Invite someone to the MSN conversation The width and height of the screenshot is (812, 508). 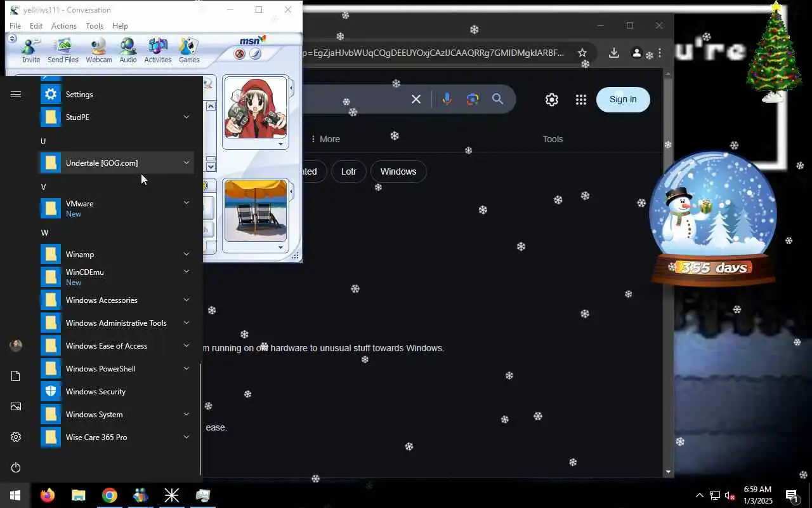pos(31,51)
